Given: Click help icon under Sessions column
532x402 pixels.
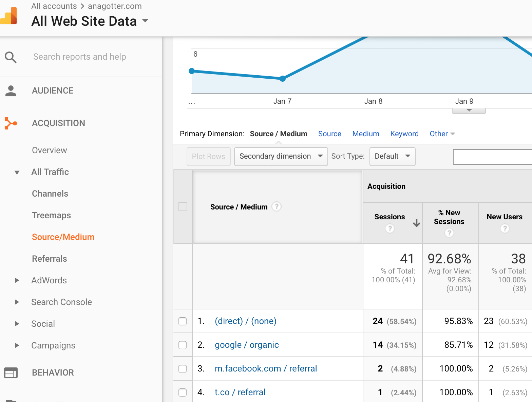Looking at the screenshot, I should 390,229.
